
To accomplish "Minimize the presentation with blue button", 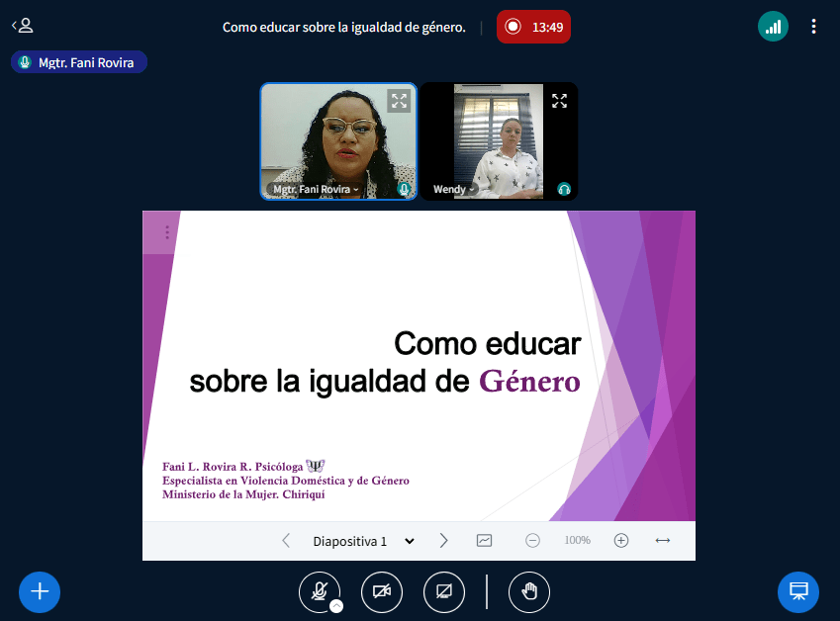I will [x=798, y=592].
